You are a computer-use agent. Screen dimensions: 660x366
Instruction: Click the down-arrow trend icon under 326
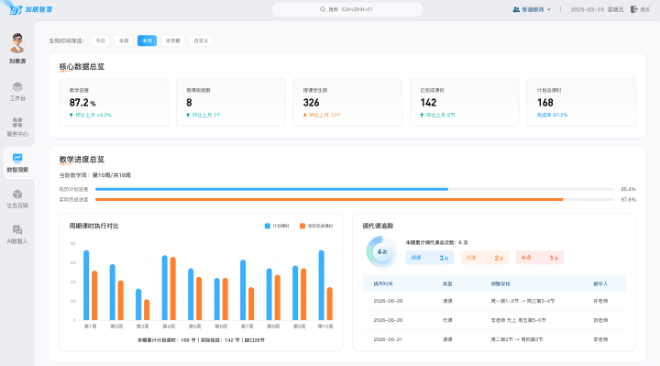(x=305, y=115)
